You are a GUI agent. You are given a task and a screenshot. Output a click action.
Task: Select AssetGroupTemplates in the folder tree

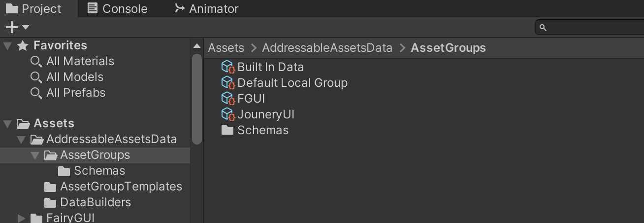121,186
